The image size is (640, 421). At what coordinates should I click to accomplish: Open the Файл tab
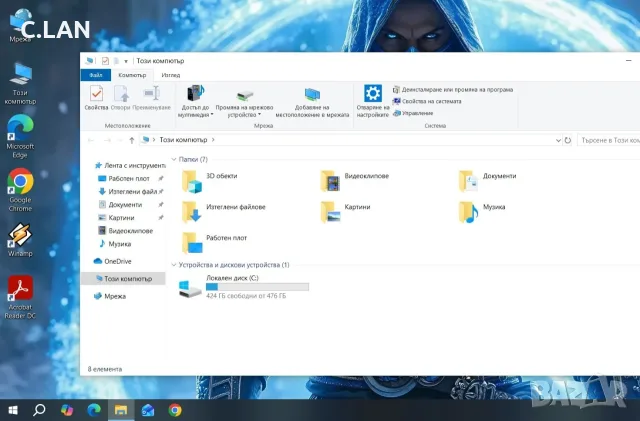96,75
